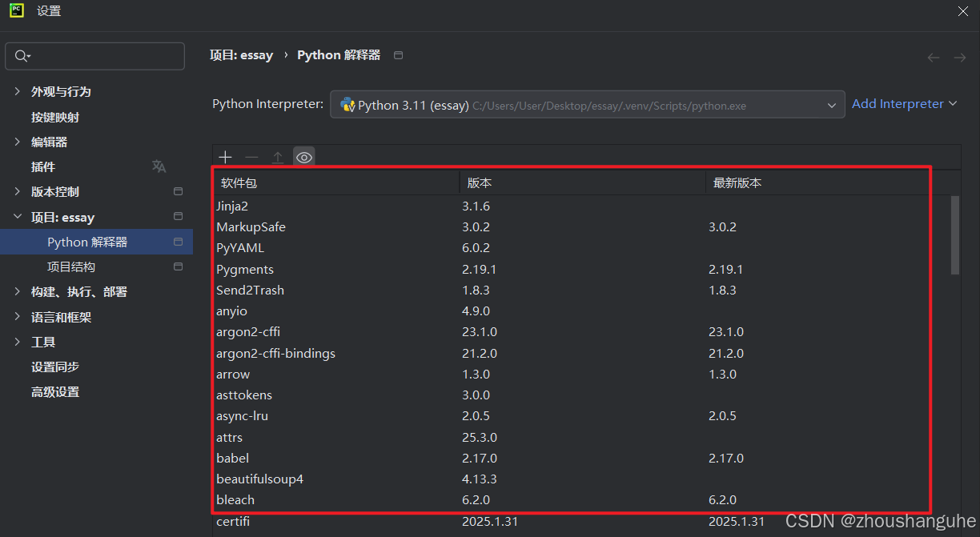Click version 25.3.0 of attrs
This screenshot has width=980, height=537.
point(480,437)
